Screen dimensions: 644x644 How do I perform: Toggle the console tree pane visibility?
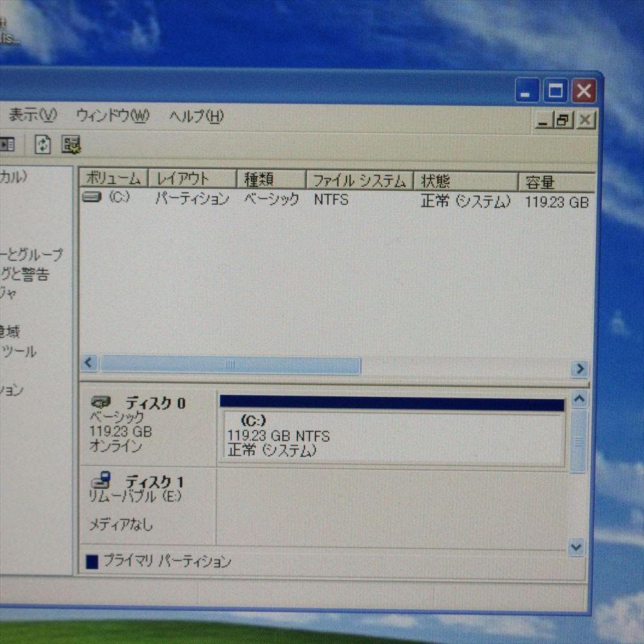[8, 144]
